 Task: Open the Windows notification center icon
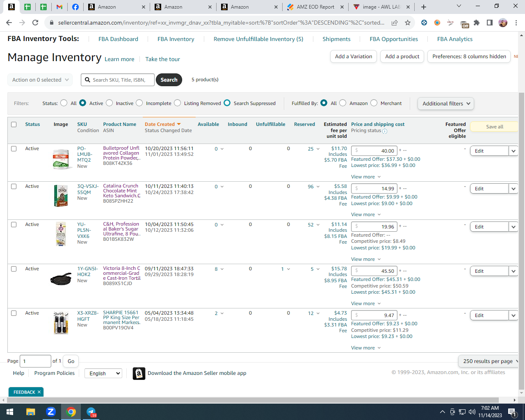point(512,412)
